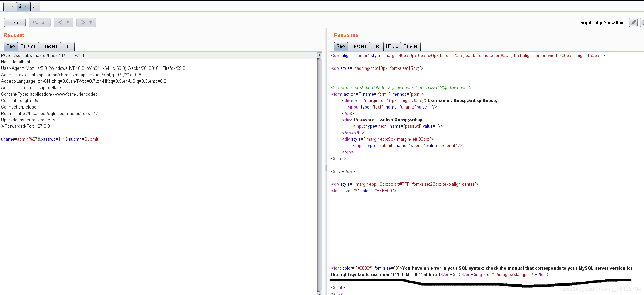
Task: Open the Response HTML tab
Action: tap(392, 46)
